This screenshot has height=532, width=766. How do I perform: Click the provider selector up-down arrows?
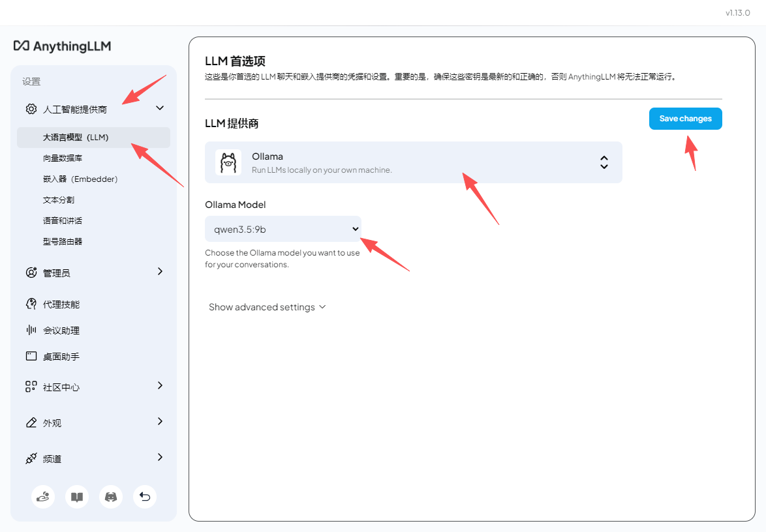(604, 162)
